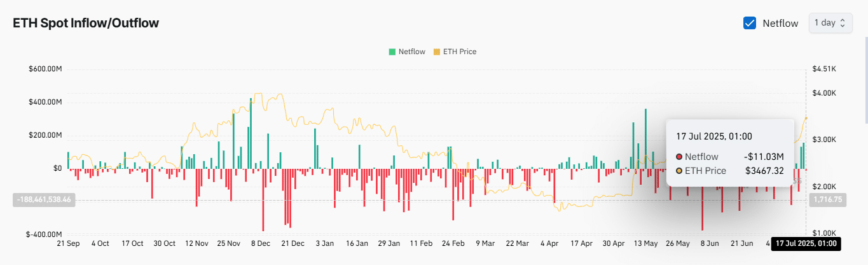Select the 13 May date label
868x265 pixels.
[645, 243]
